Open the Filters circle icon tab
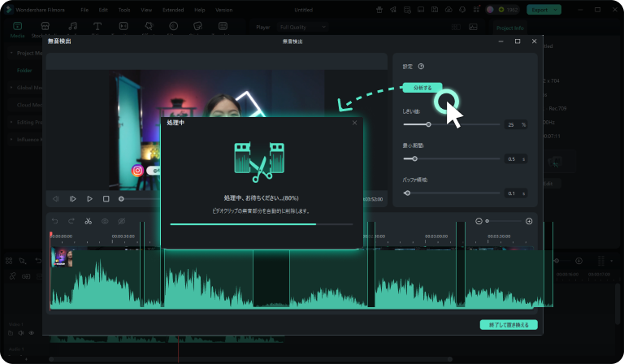Image resolution: width=624 pixels, height=364 pixels. pos(174,26)
